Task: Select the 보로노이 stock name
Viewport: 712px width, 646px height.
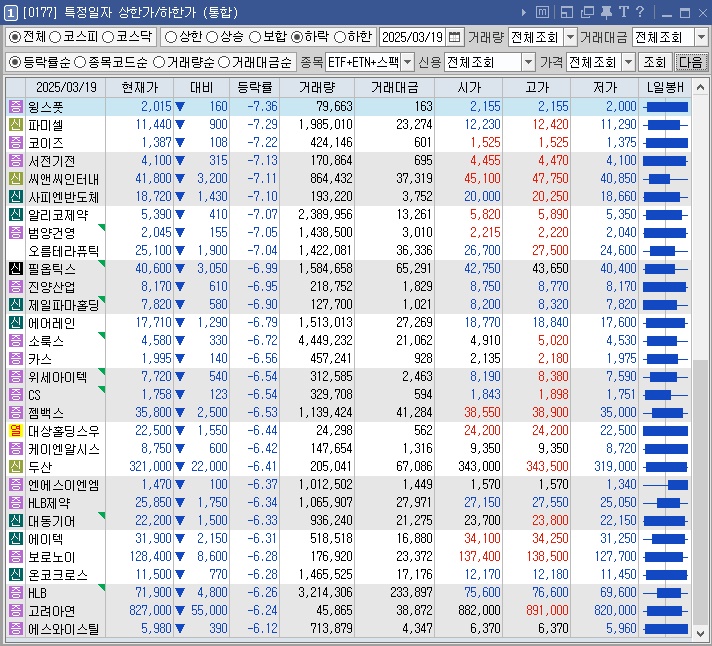Action: pos(51,557)
